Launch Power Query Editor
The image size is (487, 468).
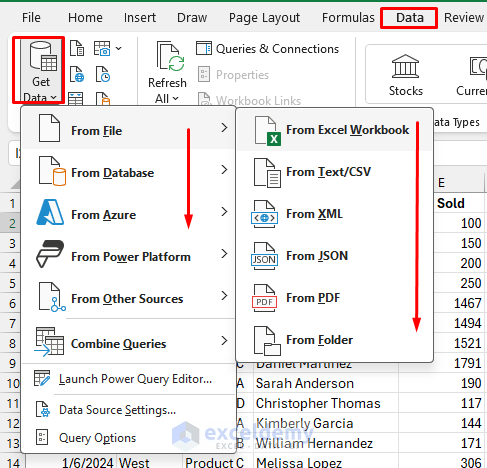tap(128, 379)
